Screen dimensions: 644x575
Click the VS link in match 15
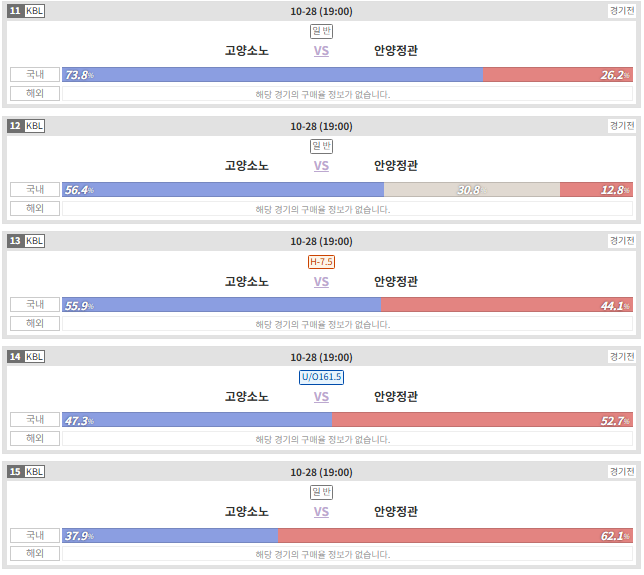pos(321,512)
